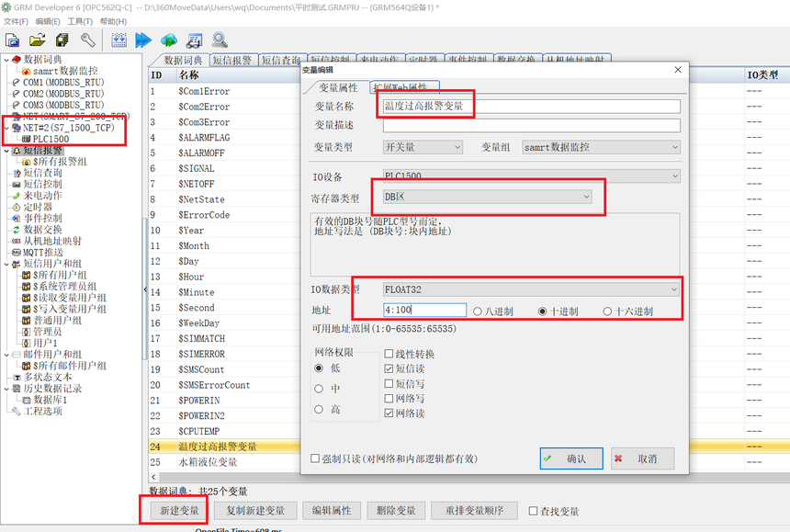Click the new project toolbar icon

[13, 40]
